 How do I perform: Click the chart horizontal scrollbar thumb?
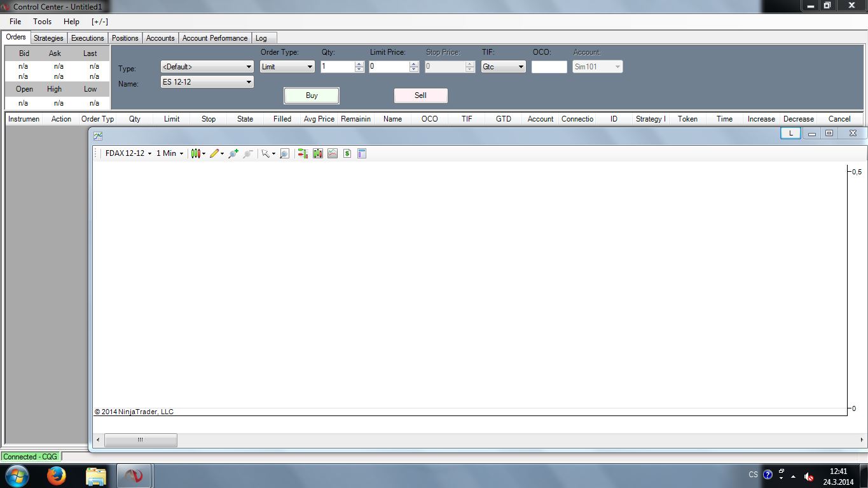(x=141, y=440)
